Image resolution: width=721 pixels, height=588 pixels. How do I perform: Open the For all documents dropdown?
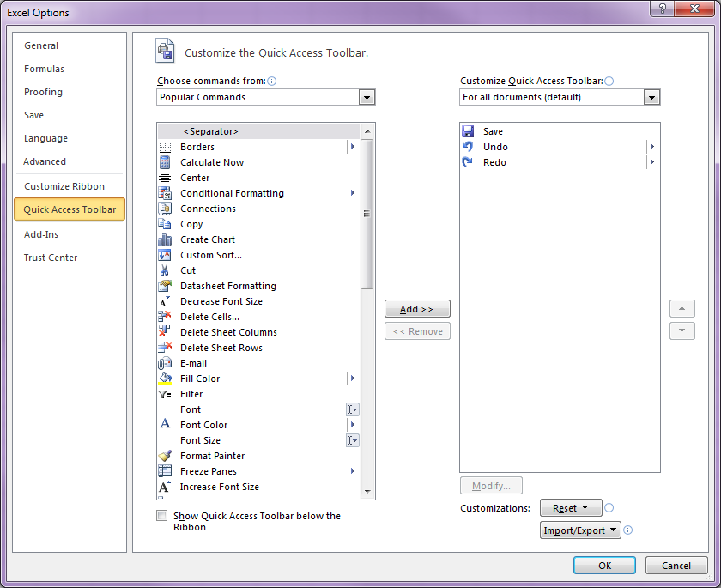tap(651, 97)
